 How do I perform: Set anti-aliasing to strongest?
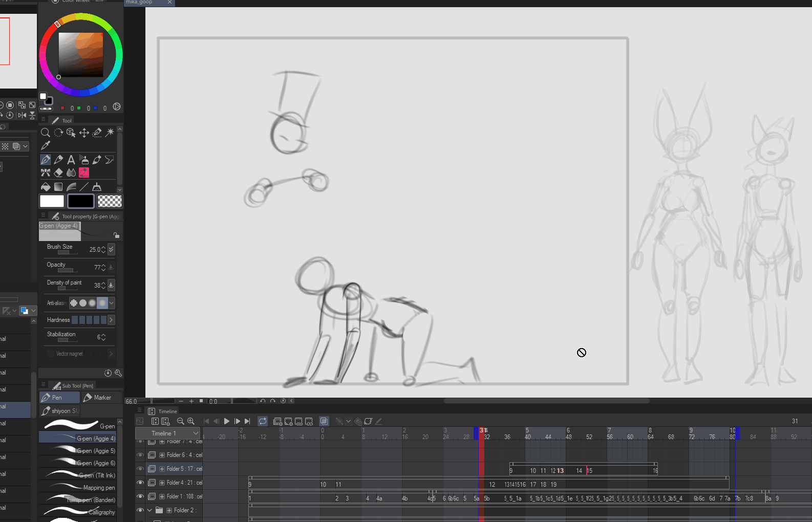102,303
